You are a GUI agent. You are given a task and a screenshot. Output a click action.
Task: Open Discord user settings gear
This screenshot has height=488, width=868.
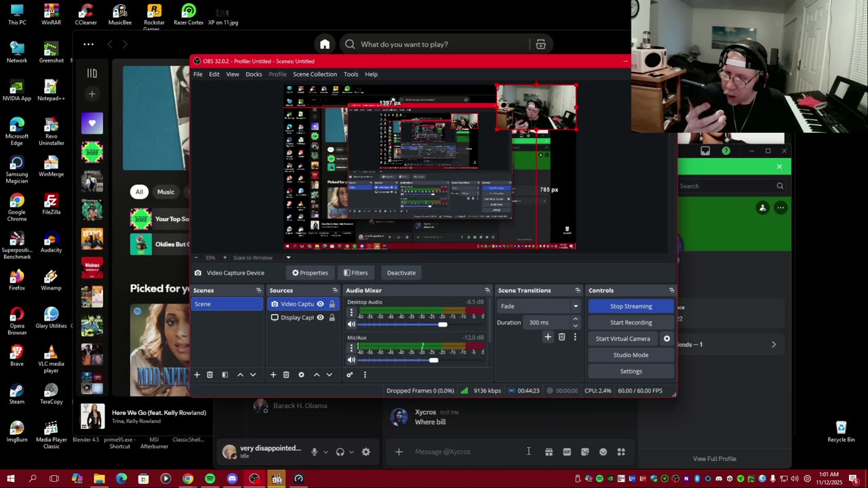(366, 452)
